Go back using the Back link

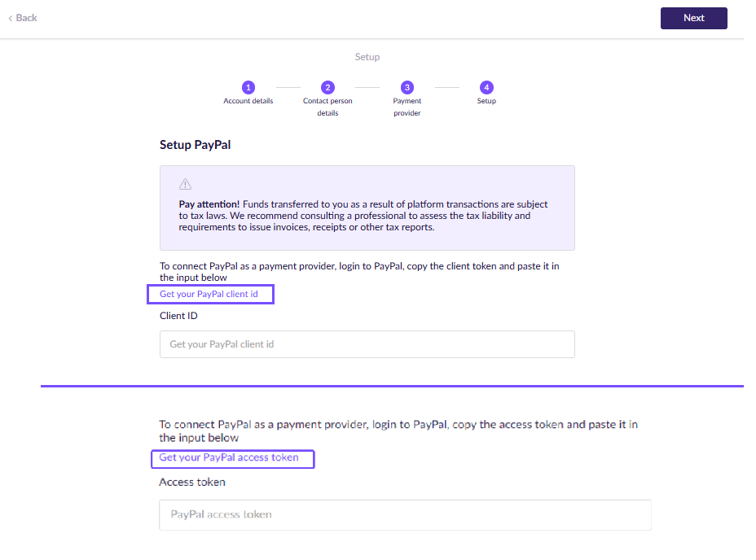(x=23, y=18)
